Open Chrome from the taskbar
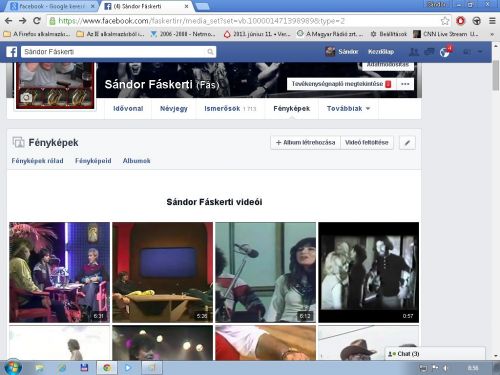Screen dimensions: 500x375 coord(107,368)
